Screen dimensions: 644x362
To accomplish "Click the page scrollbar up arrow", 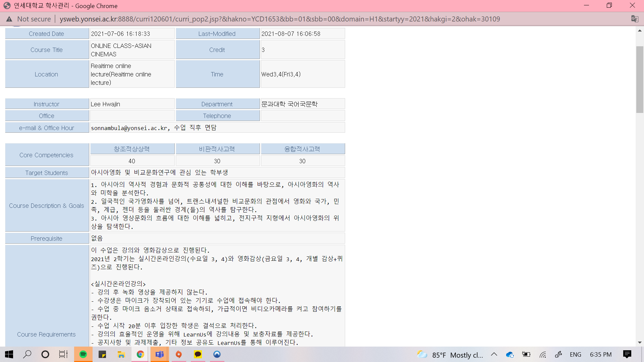I will point(640,31).
